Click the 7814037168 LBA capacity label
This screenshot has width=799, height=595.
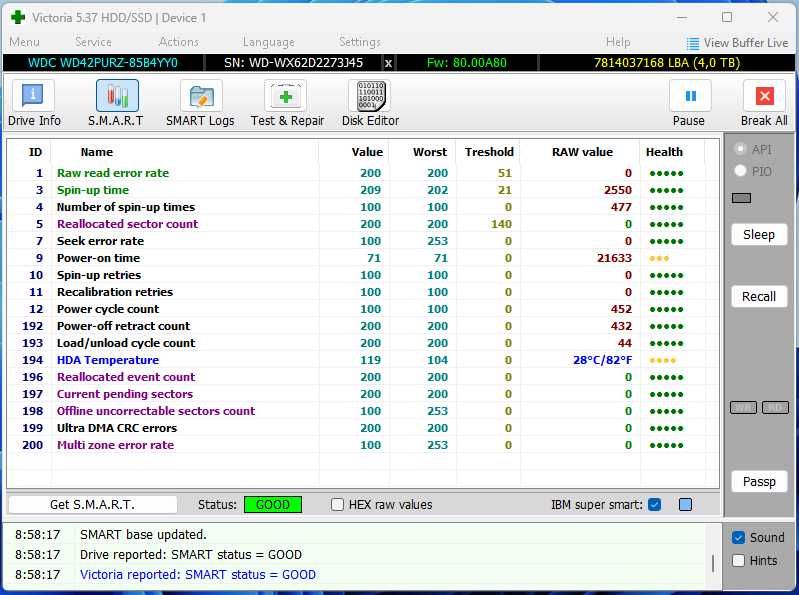(667, 63)
